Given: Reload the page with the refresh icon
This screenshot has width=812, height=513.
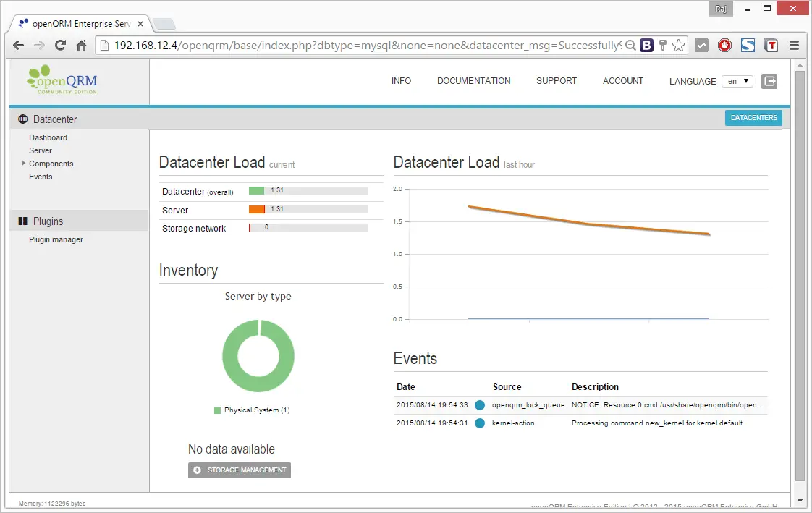Looking at the screenshot, I should (x=61, y=46).
